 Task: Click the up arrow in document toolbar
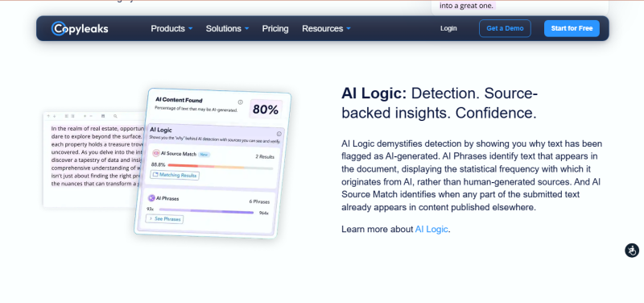coord(48,116)
